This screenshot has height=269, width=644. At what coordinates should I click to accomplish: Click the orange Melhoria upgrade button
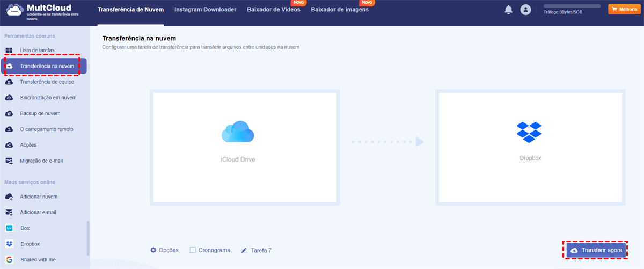(x=623, y=9)
